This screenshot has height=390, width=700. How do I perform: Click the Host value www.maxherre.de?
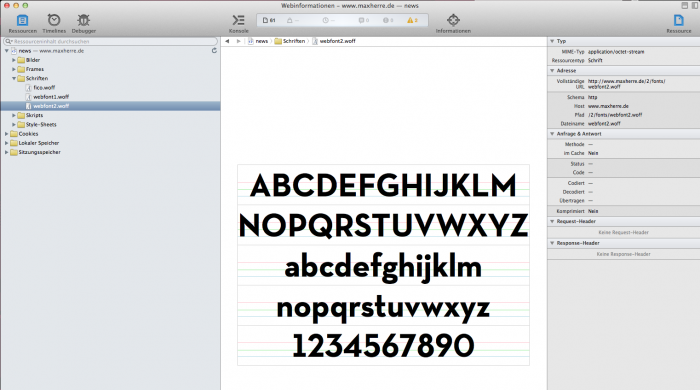tap(608, 106)
